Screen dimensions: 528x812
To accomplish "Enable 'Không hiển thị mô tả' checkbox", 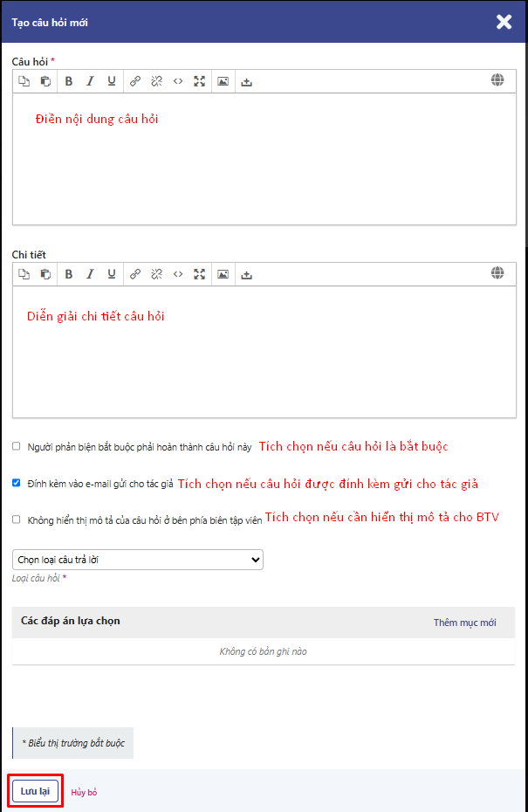I will point(17,520).
